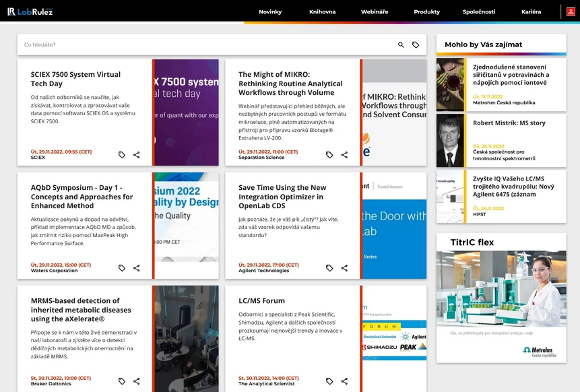Screen dimensions: 580x392
Task: Share the Might of MIKRO webinar card
Action: click(344, 155)
